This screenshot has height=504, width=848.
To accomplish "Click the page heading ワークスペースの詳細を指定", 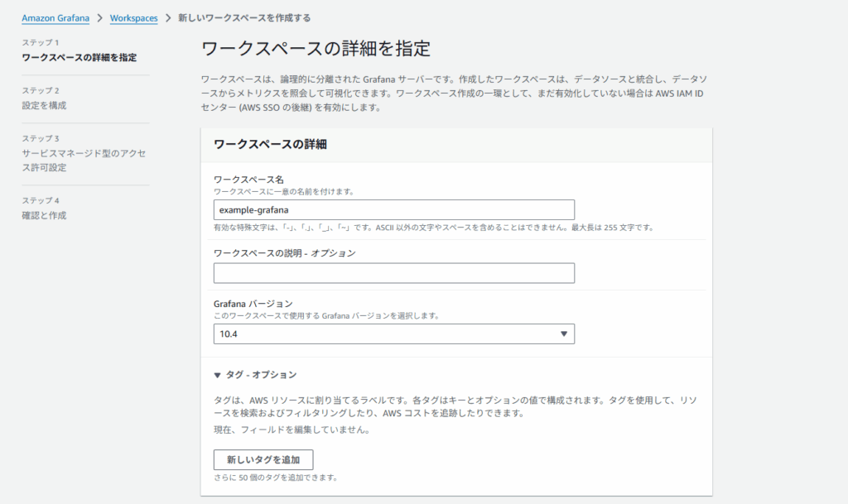I will pos(316,49).
